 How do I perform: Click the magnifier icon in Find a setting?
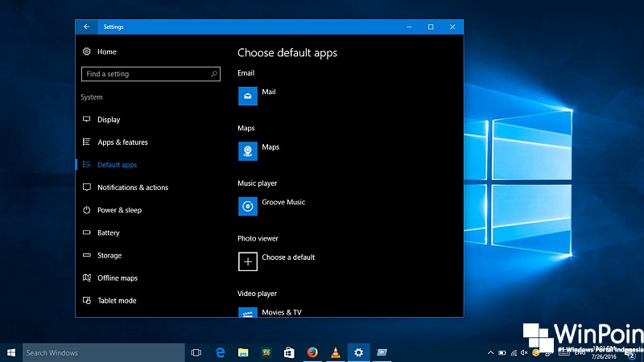[x=213, y=74]
